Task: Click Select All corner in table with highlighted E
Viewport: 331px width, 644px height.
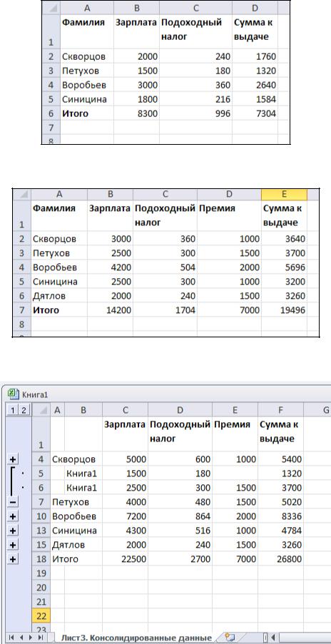Action: (21, 195)
